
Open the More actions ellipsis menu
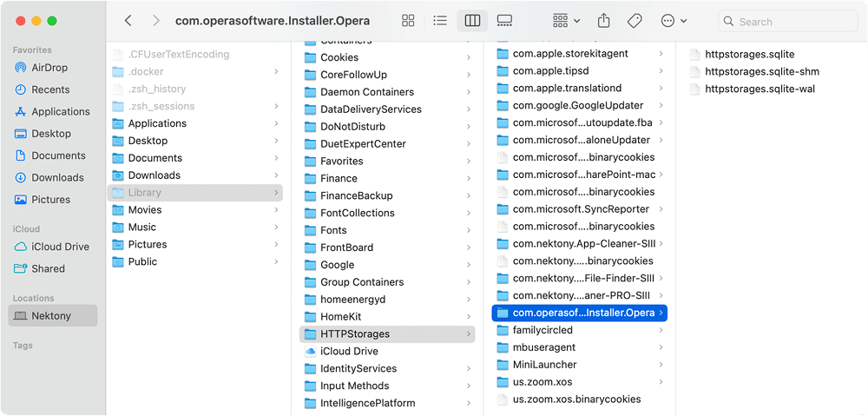[674, 21]
